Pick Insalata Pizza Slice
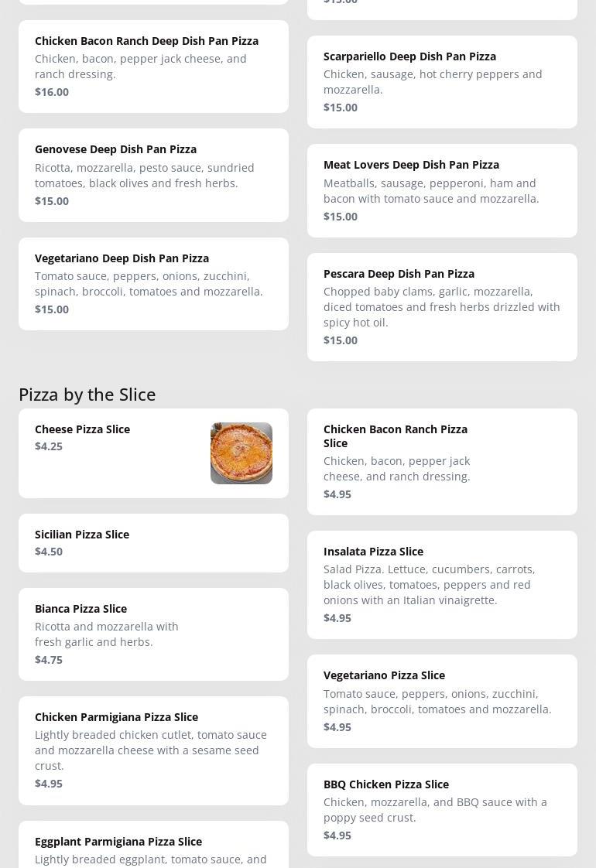 point(373,552)
